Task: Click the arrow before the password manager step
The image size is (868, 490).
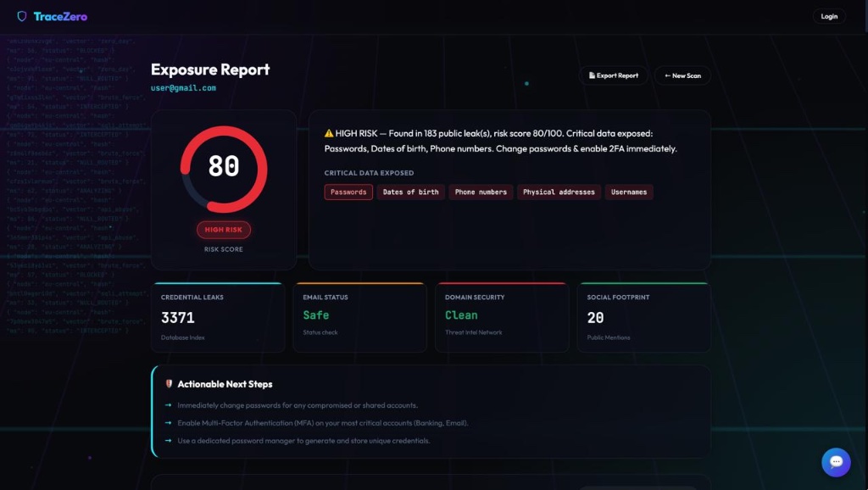Action: 169,441
